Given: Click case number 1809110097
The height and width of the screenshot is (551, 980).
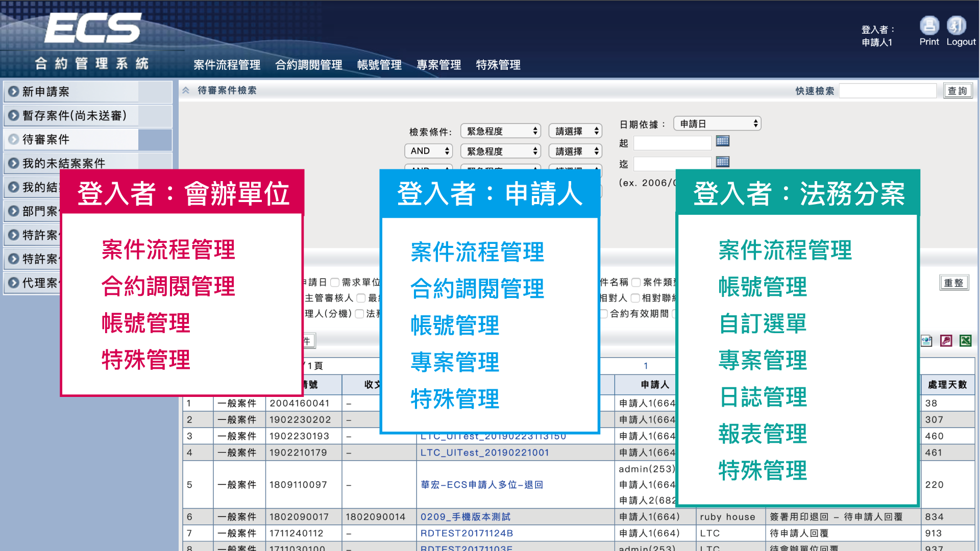Looking at the screenshot, I should [x=298, y=485].
